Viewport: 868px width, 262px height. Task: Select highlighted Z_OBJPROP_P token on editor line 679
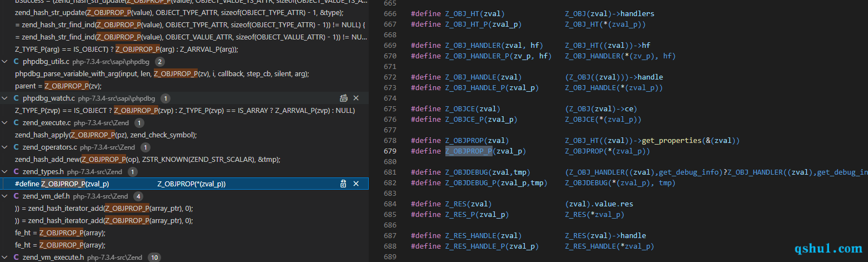click(469, 151)
